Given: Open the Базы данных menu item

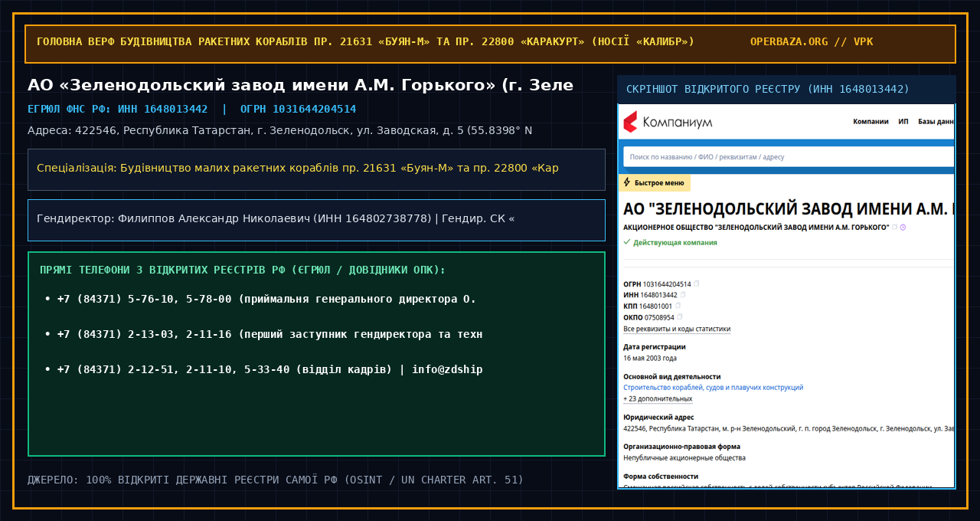Looking at the screenshot, I should point(936,121).
